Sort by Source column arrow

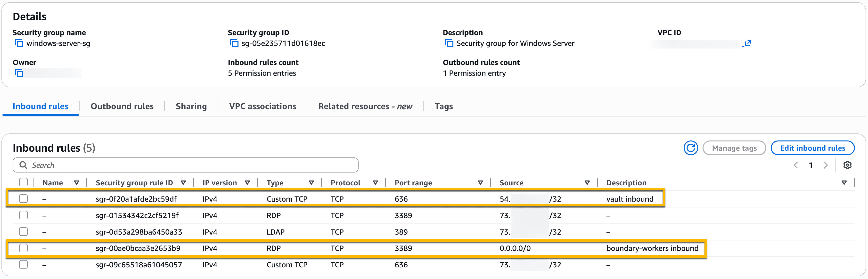coord(587,183)
